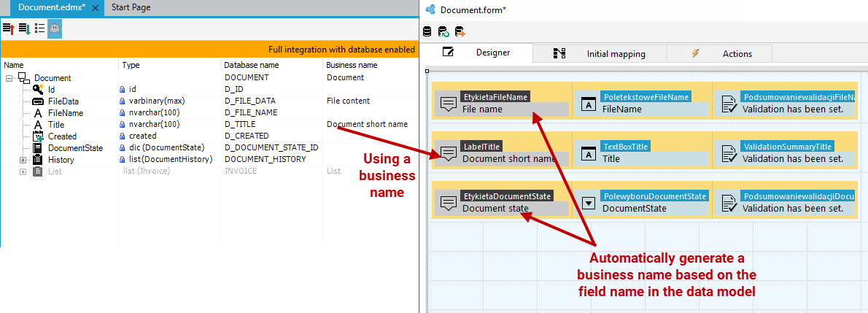Viewport: 868px width, 313px height.
Task: Toggle the highlighted ghost icon in edmx toolbar
Action: pos(54,28)
